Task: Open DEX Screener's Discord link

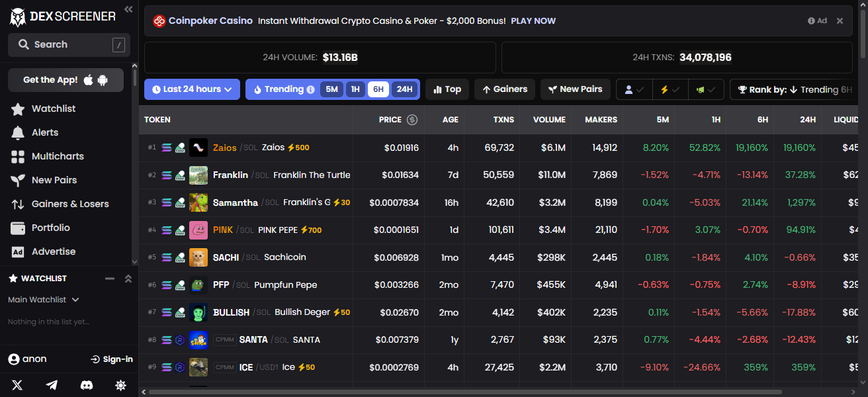Action: 86,384
